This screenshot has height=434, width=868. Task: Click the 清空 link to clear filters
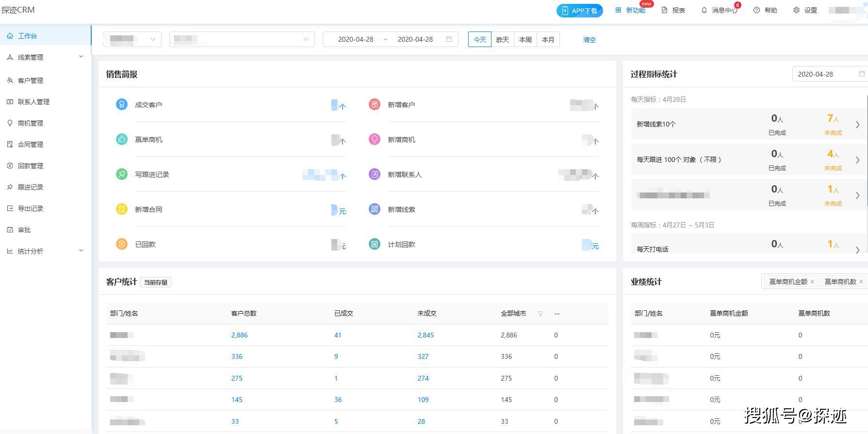coord(590,40)
